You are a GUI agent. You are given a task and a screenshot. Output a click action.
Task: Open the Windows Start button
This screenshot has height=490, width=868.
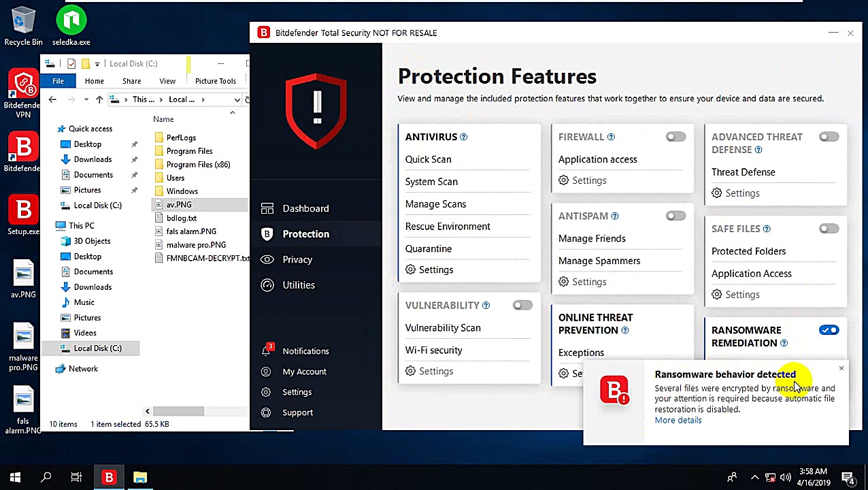coord(15,478)
